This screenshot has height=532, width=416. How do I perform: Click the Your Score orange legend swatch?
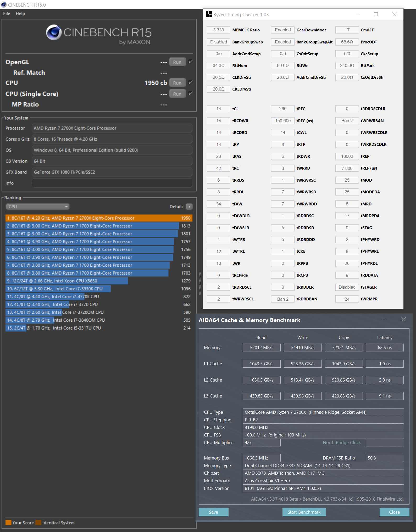[8, 523]
